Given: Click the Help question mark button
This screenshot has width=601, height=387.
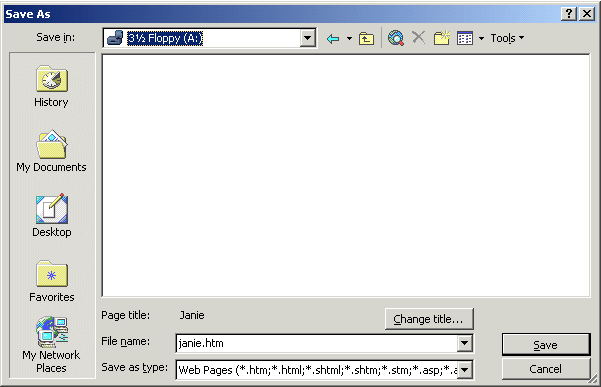Looking at the screenshot, I should (x=569, y=14).
